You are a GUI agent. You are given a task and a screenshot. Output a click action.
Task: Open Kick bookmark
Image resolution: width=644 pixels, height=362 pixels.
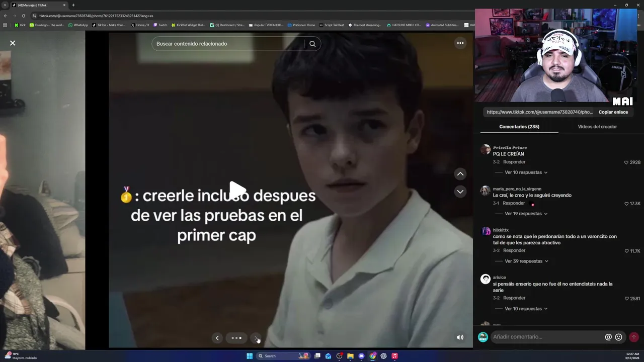[20, 25]
